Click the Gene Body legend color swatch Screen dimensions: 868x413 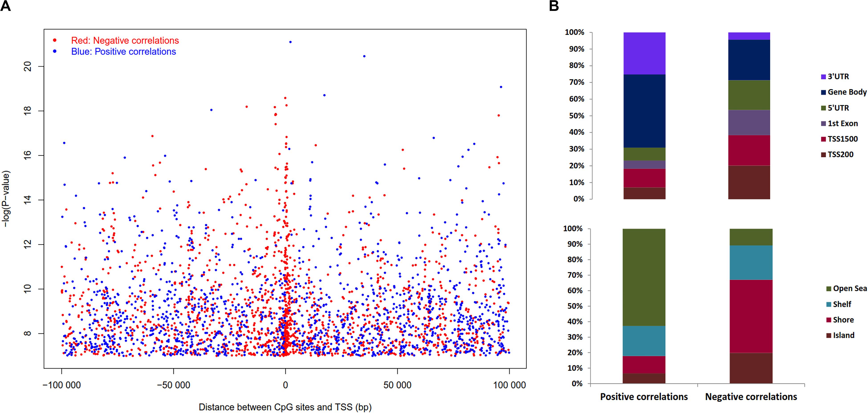tap(823, 93)
